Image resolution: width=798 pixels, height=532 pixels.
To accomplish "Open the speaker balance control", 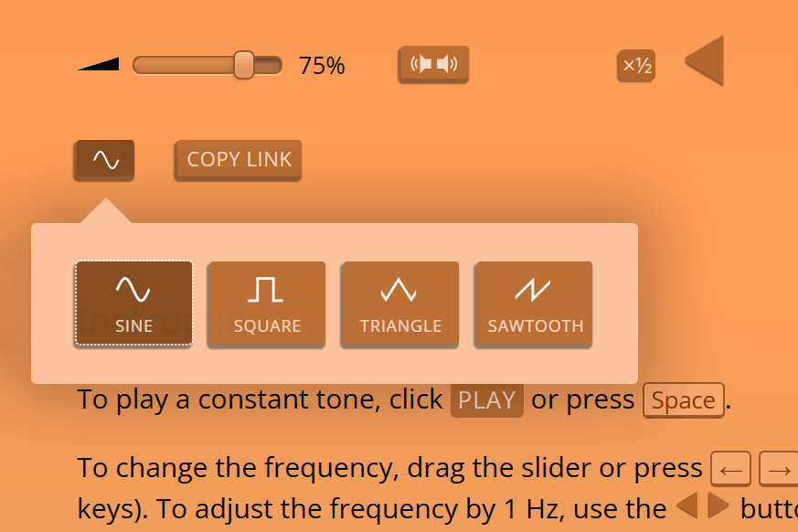I will [433, 64].
